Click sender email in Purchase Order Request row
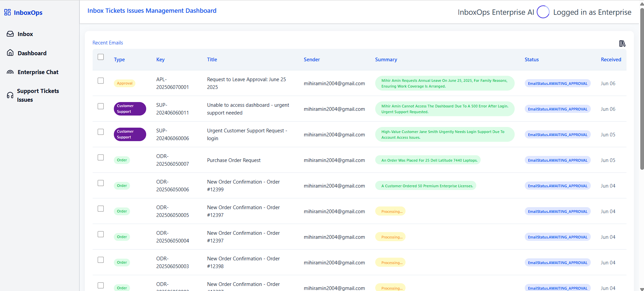The height and width of the screenshot is (291, 644). pyautogui.click(x=334, y=160)
